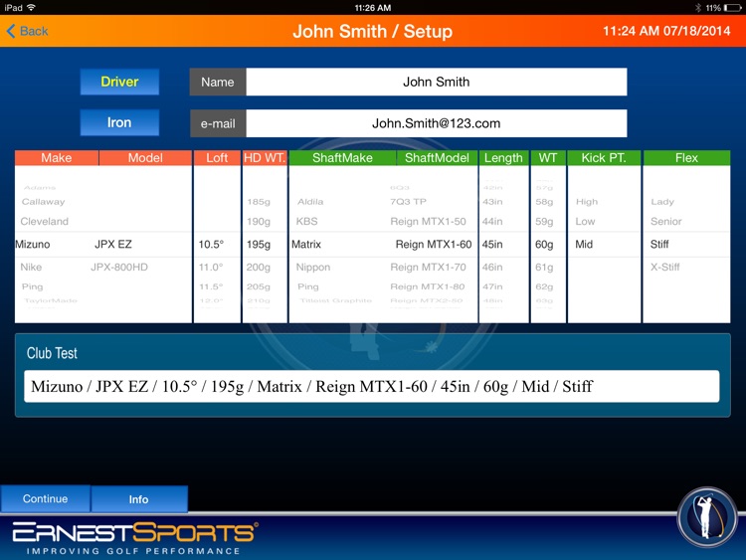The image size is (746, 560).
Task: Select Lady flex option
Action: 662,202
